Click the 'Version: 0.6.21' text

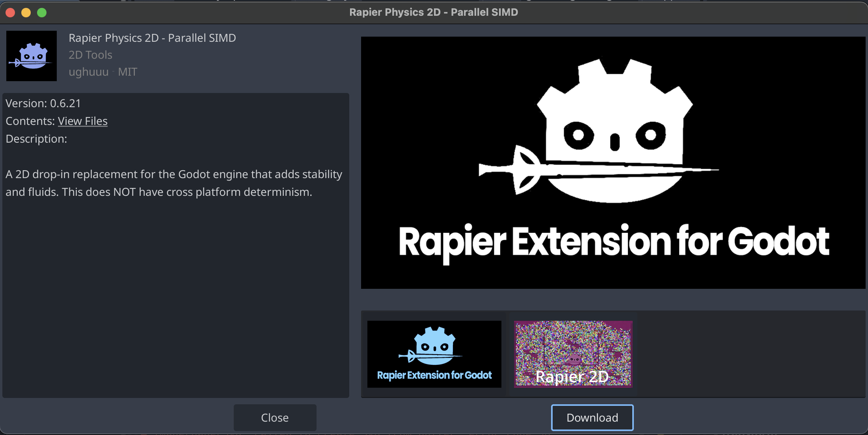tap(43, 103)
